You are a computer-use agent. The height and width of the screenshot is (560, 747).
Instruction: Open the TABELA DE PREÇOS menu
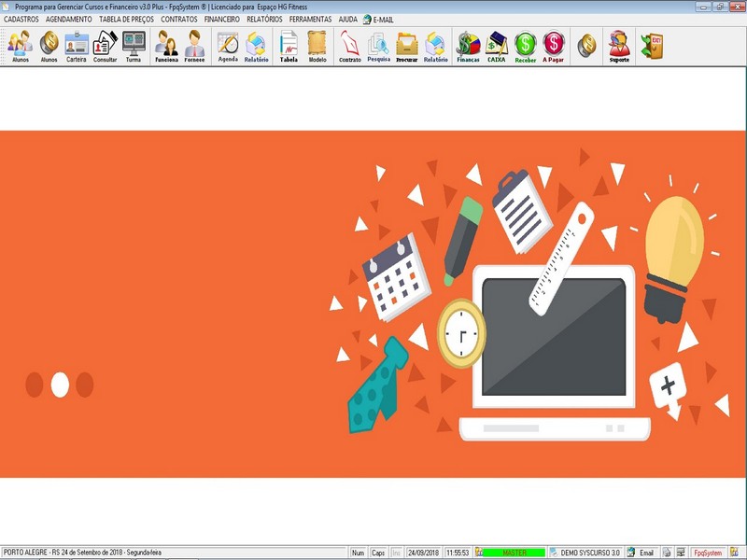click(x=126, y=20)
